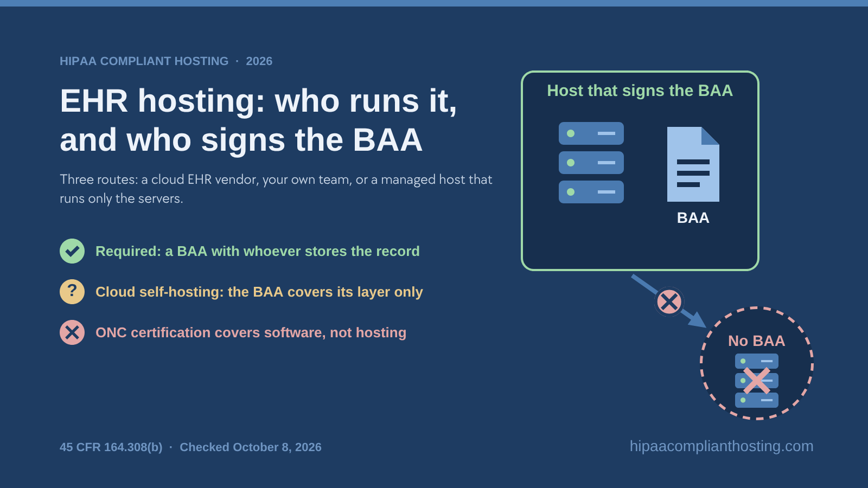Click the '45 CFR 164.308(b)' citation
Image resolution: width=868 pixels, height=488 pixels.
(111, 447)
